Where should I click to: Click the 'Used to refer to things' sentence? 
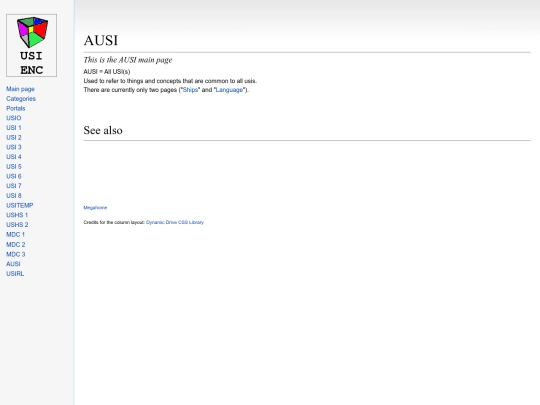170,81
